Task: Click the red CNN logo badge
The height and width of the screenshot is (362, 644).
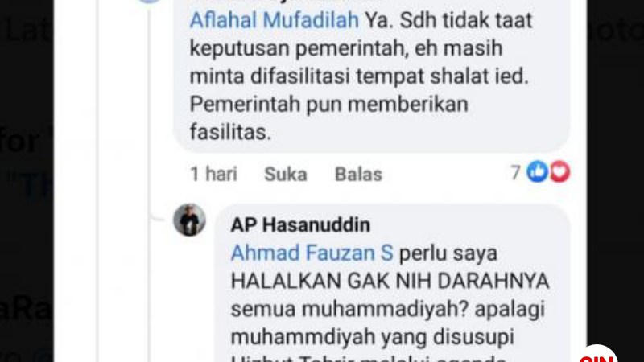Action: click(597, 354)
